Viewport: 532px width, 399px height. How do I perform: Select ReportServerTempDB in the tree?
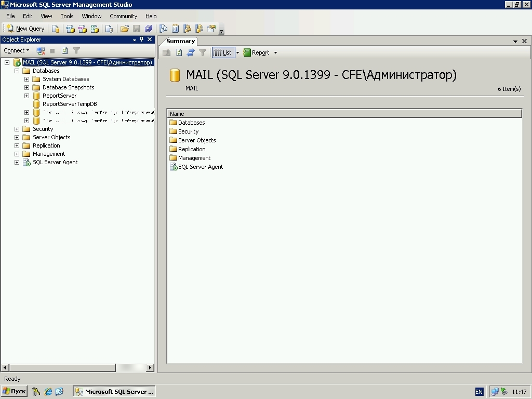pos(70,104)
